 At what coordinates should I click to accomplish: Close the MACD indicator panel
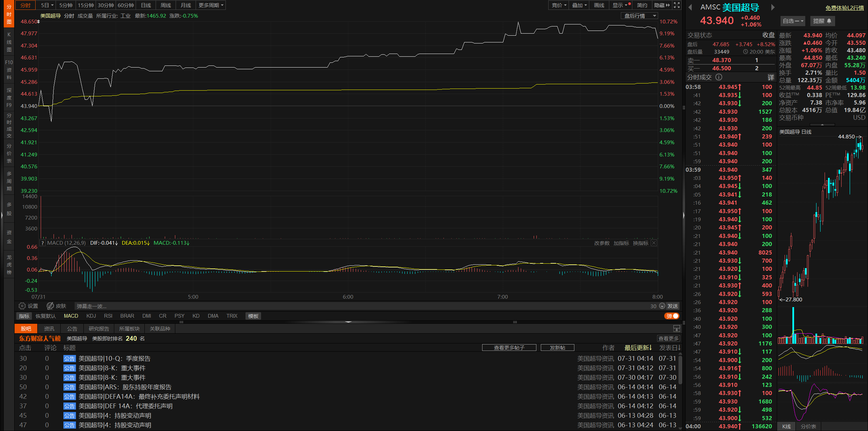click(x=654, y=243)
